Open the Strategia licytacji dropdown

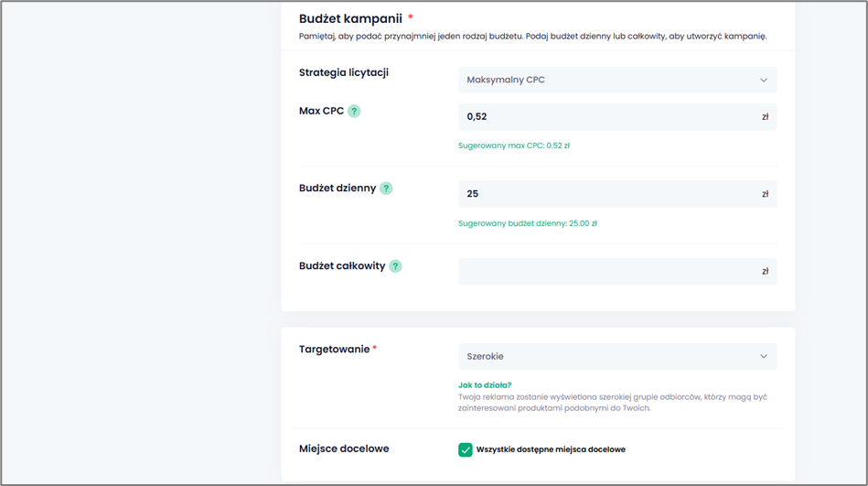click(x=616, y=81)
